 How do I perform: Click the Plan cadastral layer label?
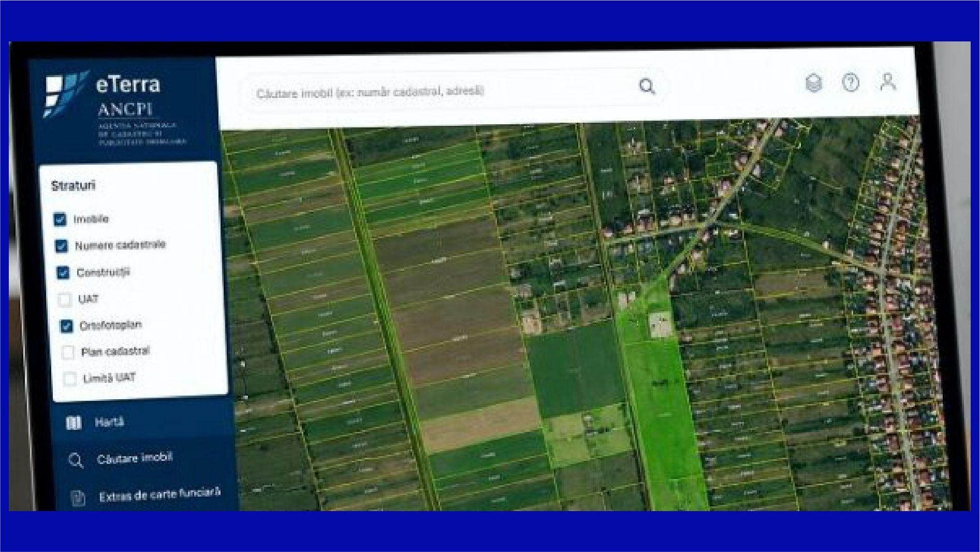click(x=115, y=352)
